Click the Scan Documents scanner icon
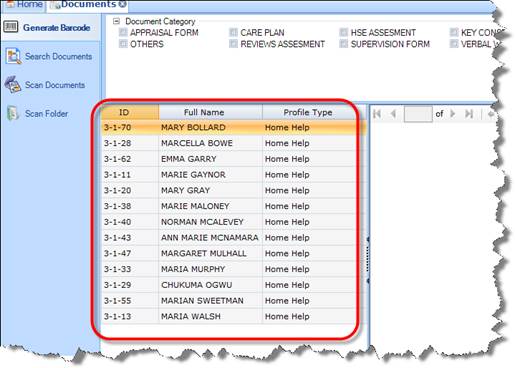Screen dimensions: 515x368 click(x=13, y=84)
